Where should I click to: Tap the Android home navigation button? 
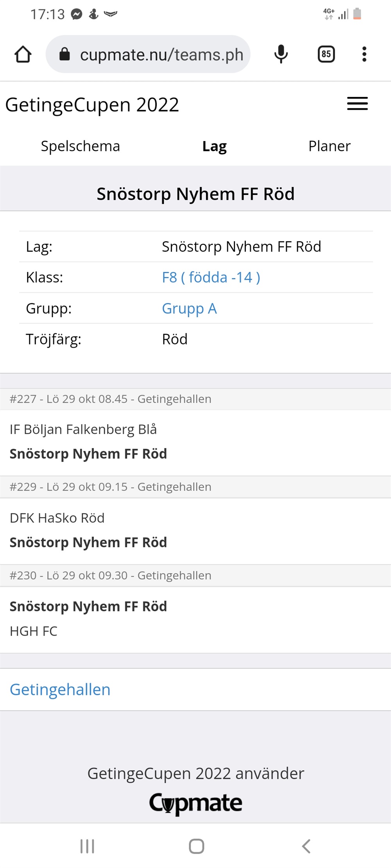(196, 846)
